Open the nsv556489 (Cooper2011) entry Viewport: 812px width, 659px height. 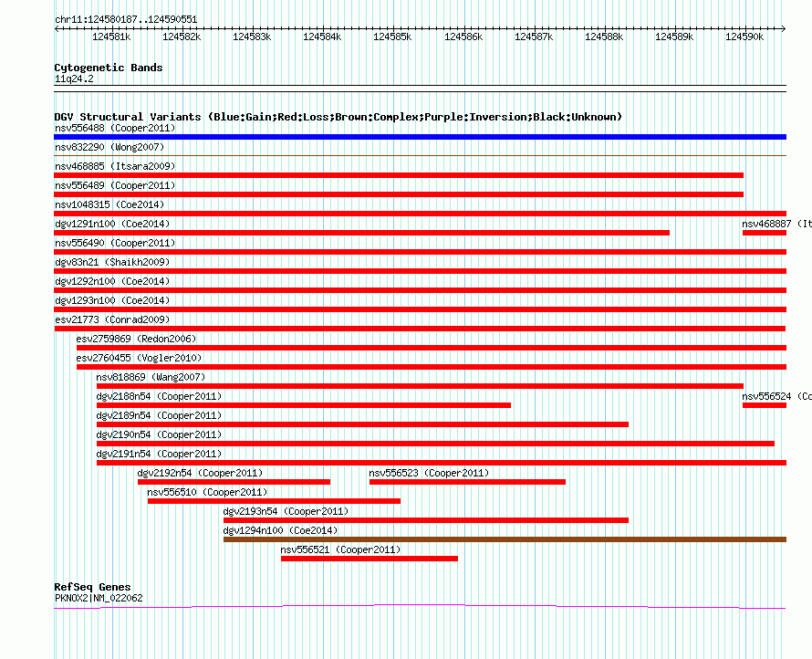tap(115, 185)
